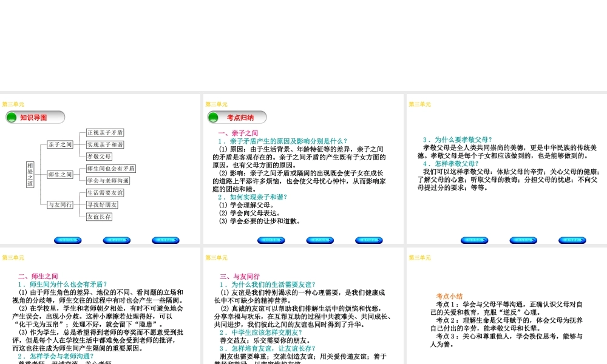Select the 相处之道 root node in mind map
607x364 pixels.
(x=30, y=175)
